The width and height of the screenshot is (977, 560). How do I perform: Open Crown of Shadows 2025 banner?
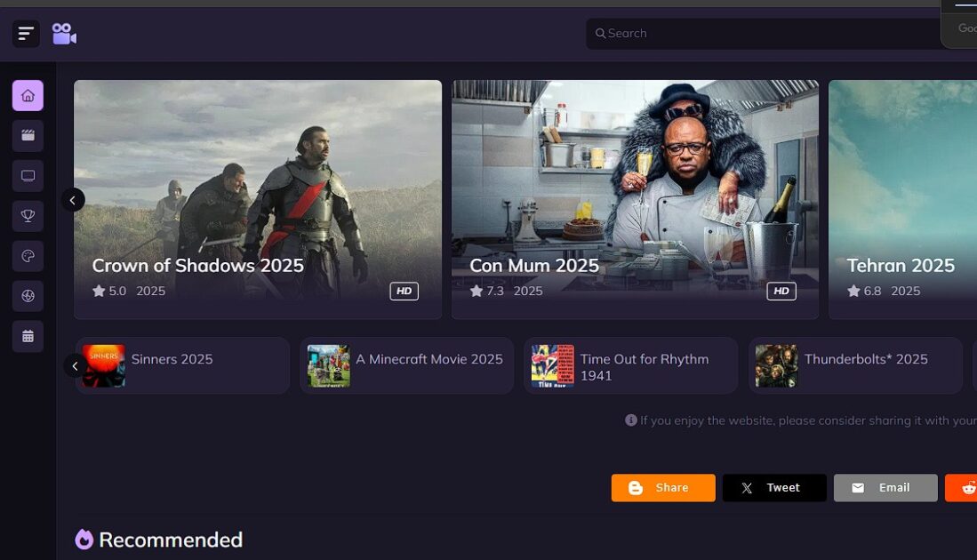pos(258,199)
